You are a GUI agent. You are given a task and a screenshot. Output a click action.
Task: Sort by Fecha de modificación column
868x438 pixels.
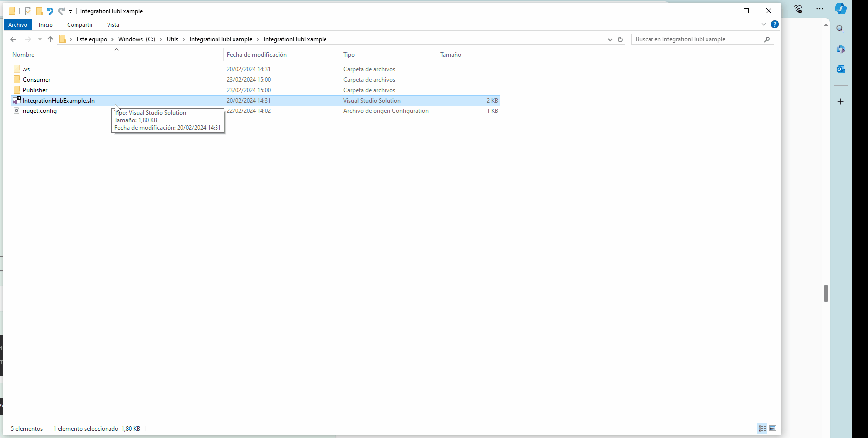click(x=257, y=55)
